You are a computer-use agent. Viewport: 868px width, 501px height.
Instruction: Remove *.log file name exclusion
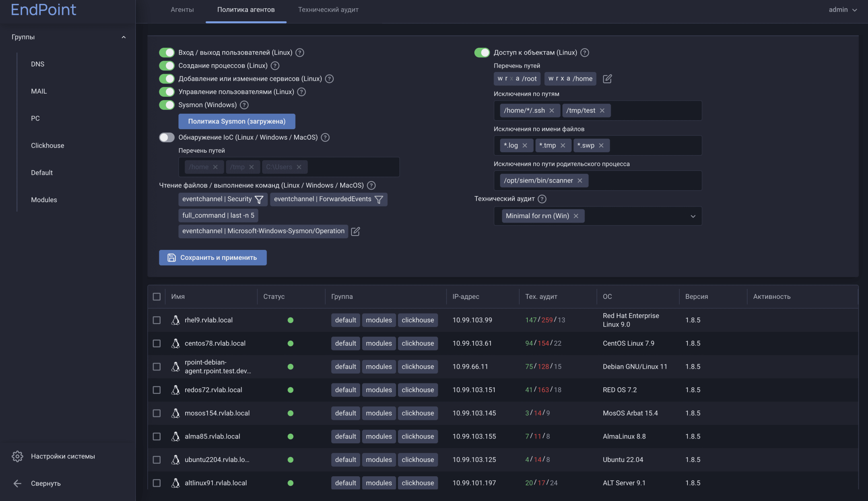pyautogui.click(x=525, y=145)
